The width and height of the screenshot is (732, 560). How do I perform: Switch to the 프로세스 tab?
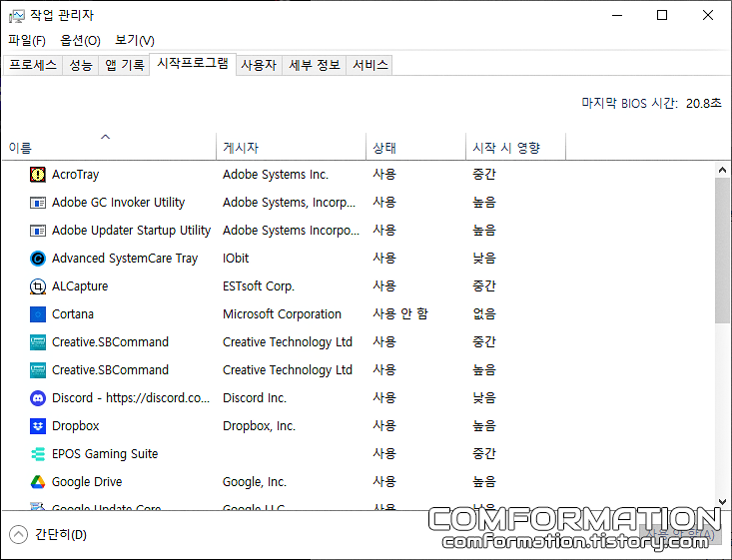33,65
